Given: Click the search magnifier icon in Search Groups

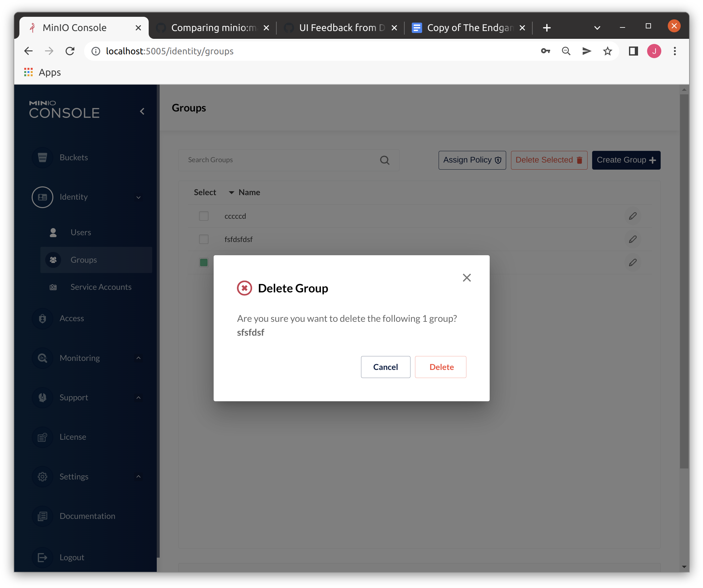Looking at the screenshot, I should [x=385, y=160].
